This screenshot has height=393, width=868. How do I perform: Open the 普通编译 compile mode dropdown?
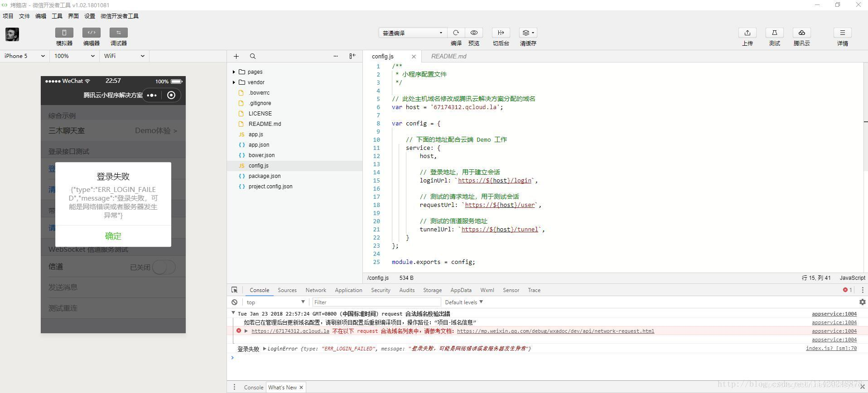pyautogui.click(x=413, y=33)
